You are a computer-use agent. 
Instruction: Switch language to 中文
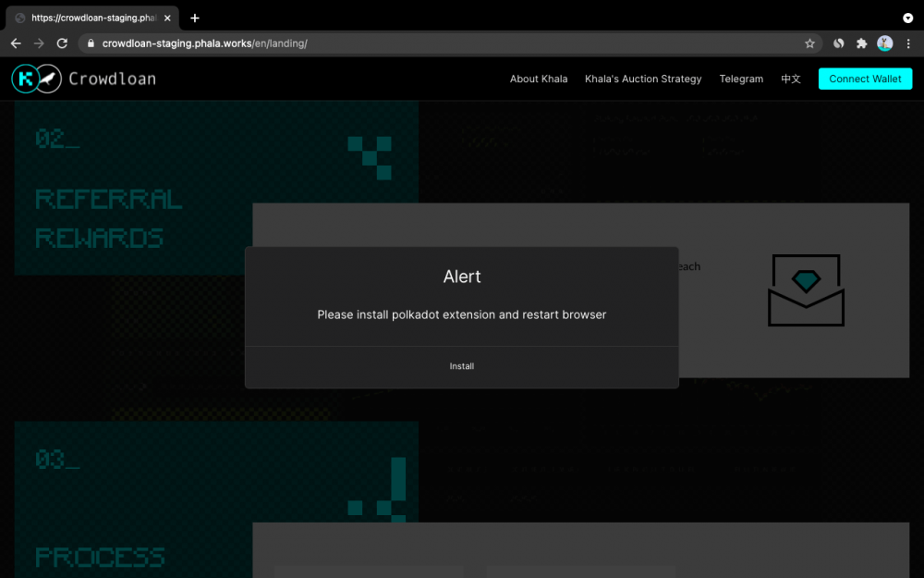pos(791,79)
